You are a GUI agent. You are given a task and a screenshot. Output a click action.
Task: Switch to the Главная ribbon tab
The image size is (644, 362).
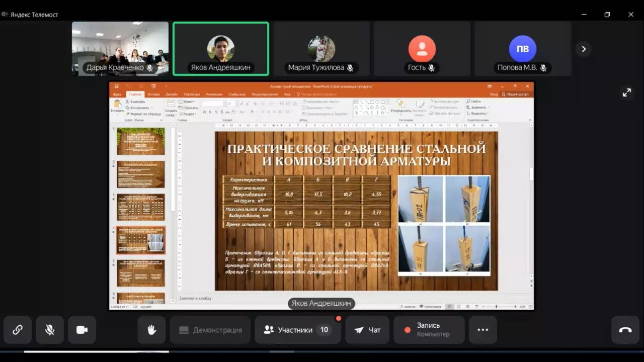135,94
